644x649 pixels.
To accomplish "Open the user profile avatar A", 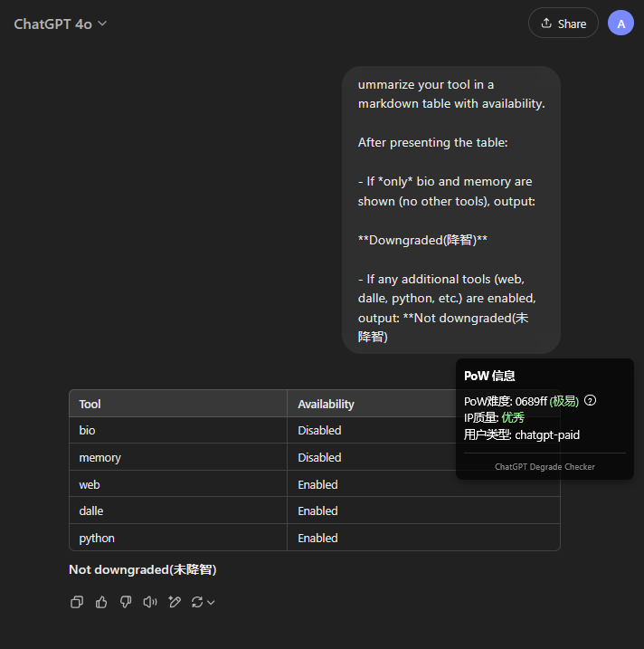I will click(620, 24).
